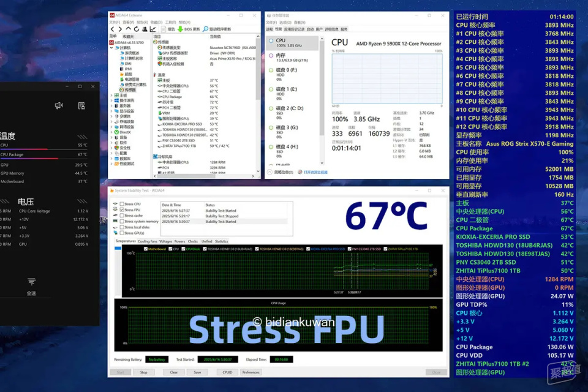Click Save button in stability test
Screen dimensions: 588x392
(197, 372)
